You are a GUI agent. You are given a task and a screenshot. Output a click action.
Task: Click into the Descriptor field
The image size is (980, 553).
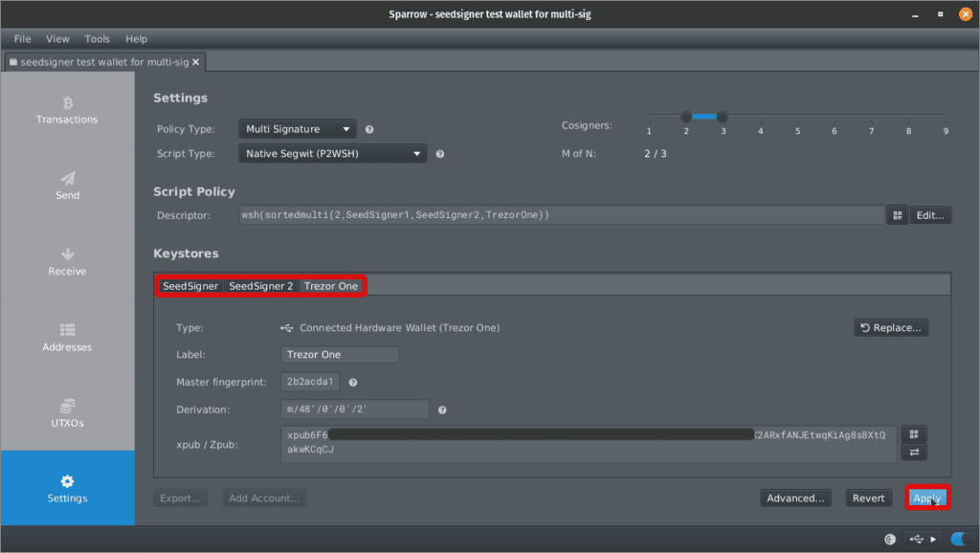coord(561,215)
